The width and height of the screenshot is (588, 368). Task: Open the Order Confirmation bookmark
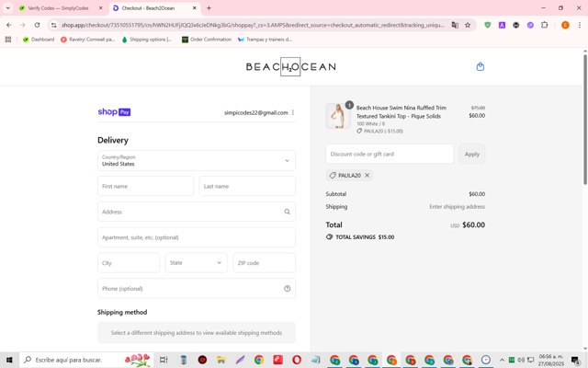[x=207, y=40]
